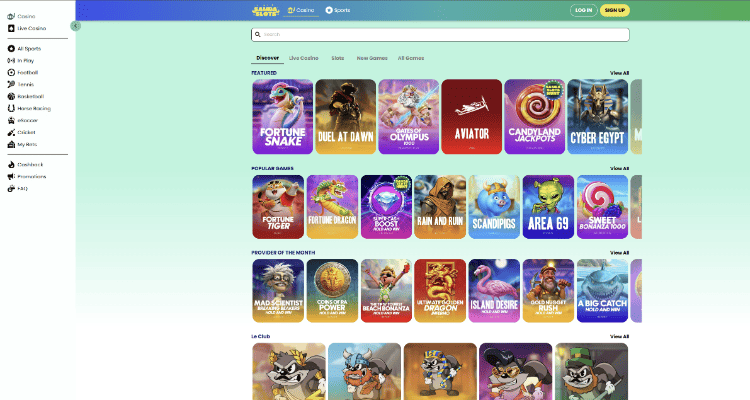750x400 pixels.
Task: Open In Play using its sidebar icon
Action: [11, 60]
